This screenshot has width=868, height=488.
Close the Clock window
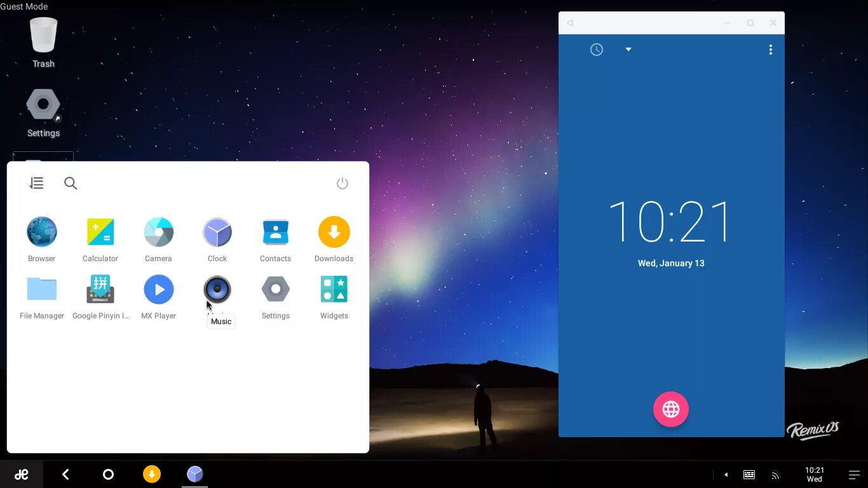click(x=773, y=23)
